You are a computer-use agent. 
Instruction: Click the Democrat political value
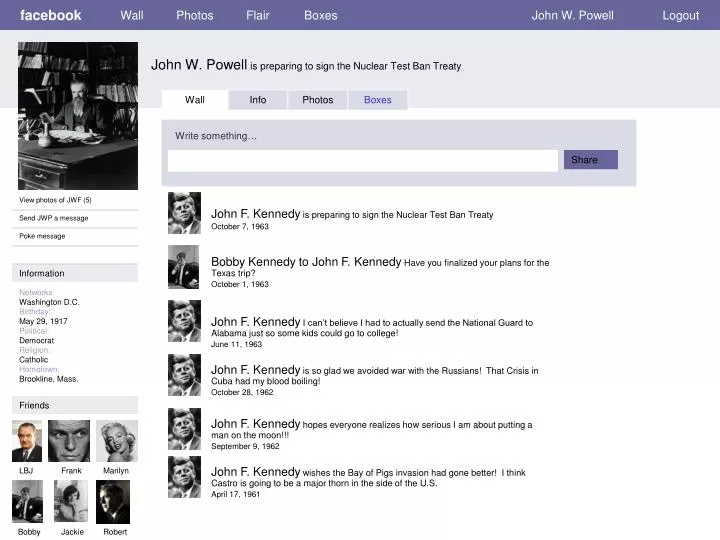37,341
